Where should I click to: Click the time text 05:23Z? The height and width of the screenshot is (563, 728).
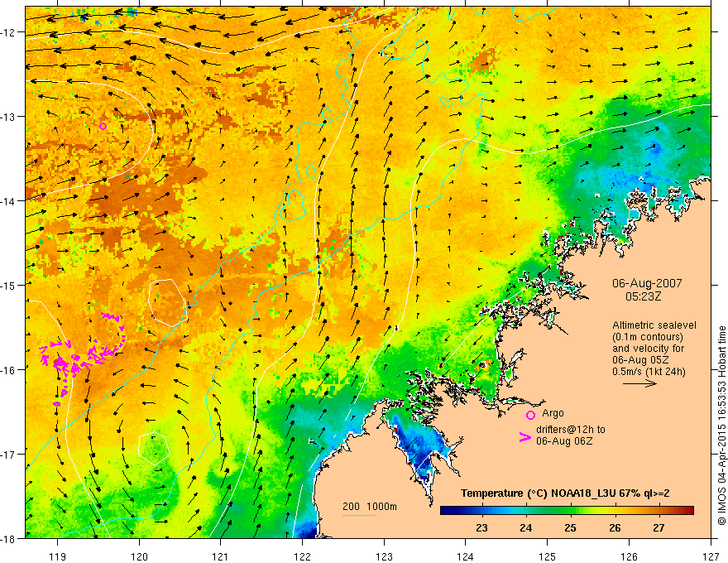coord(643,296)
